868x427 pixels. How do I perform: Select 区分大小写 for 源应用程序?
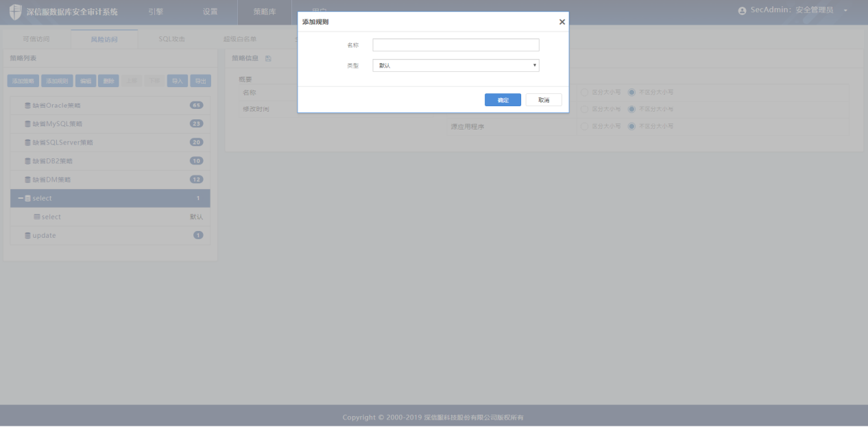click(x=584, y=126)
